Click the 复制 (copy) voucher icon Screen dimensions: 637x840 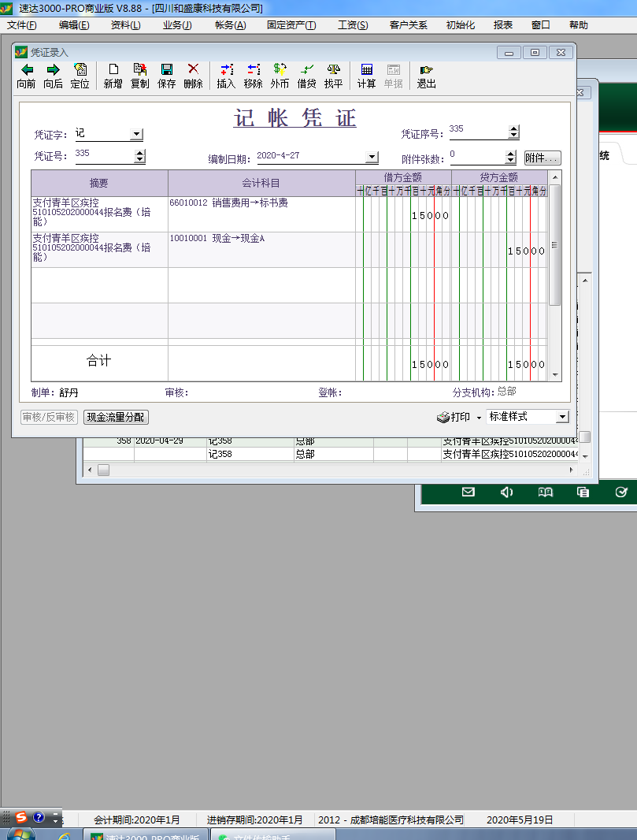(x=139, y=70)
